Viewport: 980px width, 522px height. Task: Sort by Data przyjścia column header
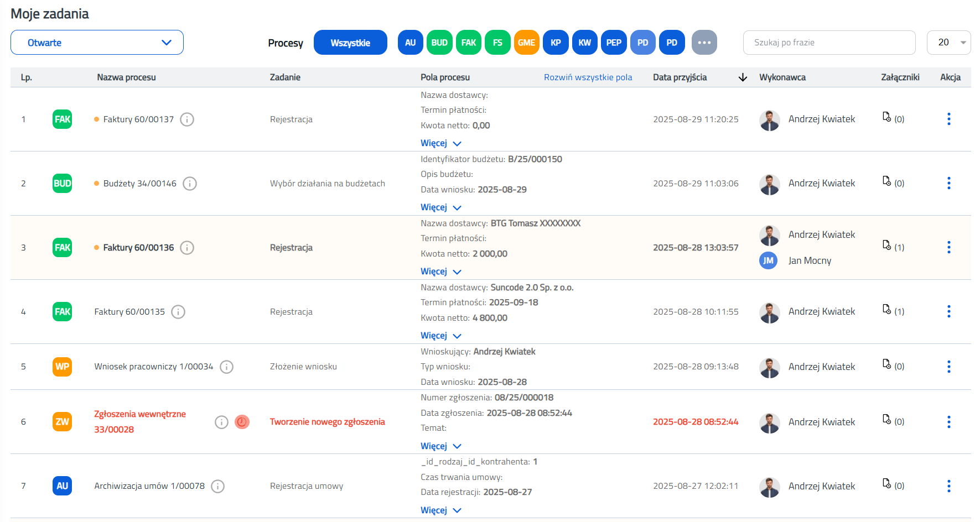click(x=680, y=77)
